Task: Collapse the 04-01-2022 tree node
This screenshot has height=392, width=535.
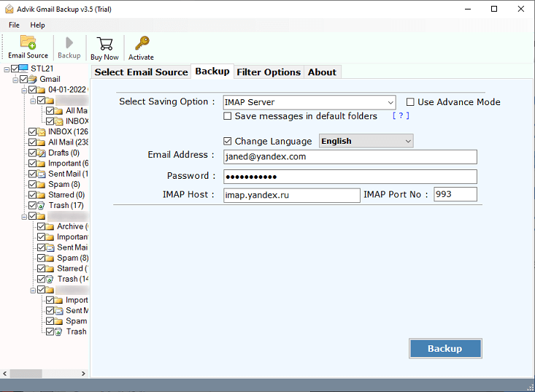Action: (24, 91)
